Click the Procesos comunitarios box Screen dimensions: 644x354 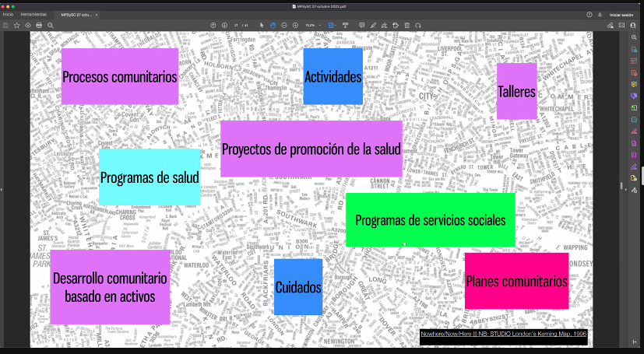[119, 76]
